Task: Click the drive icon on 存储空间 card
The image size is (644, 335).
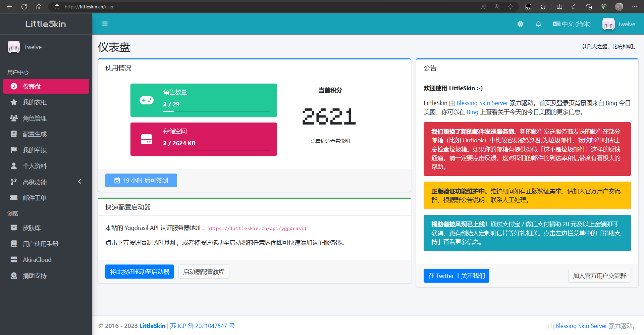Action: (147, 139)
